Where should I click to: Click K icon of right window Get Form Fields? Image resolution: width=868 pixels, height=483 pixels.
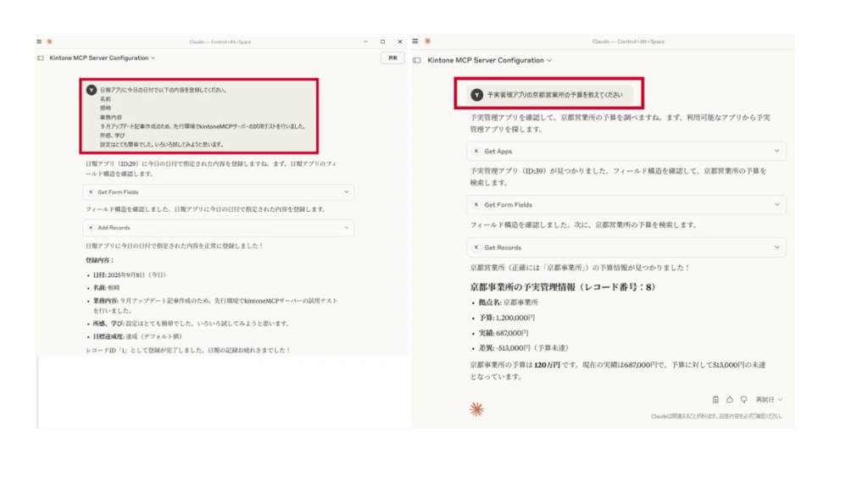pos(476,205)
